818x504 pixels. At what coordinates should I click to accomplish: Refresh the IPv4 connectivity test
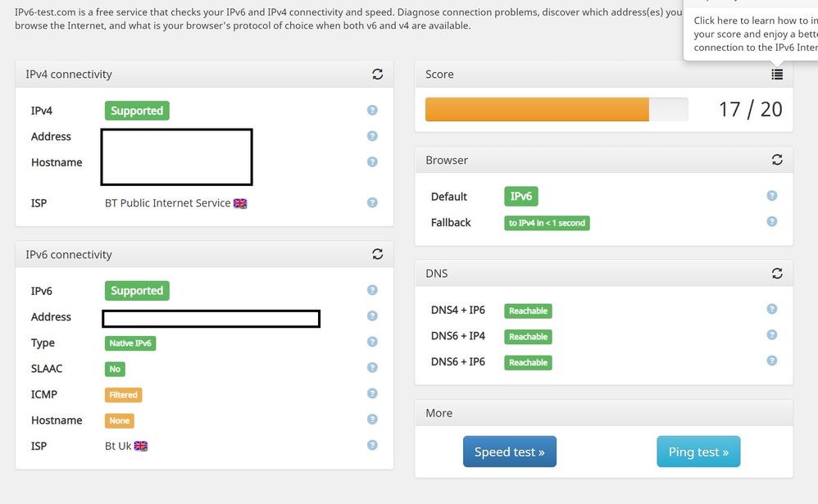click(377, 74)
